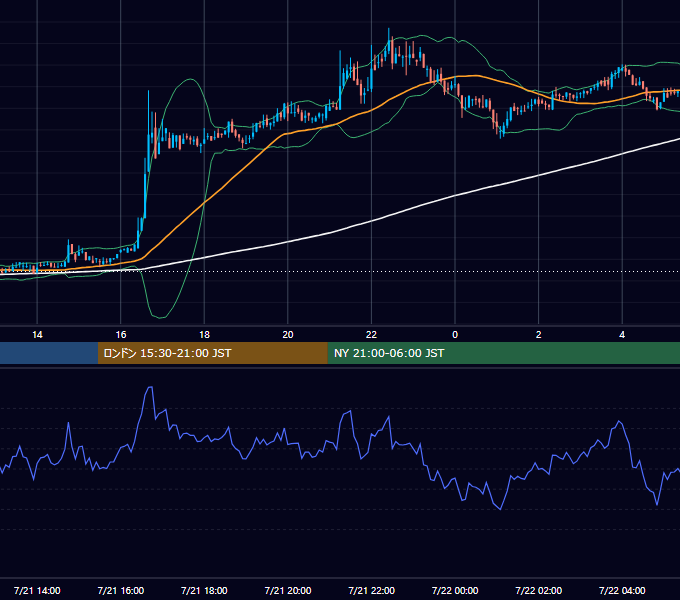The width and height of the screenshot is (680, 600).
Task: Click the '0' hour label on price chart axis
Action: pos(455,335)
